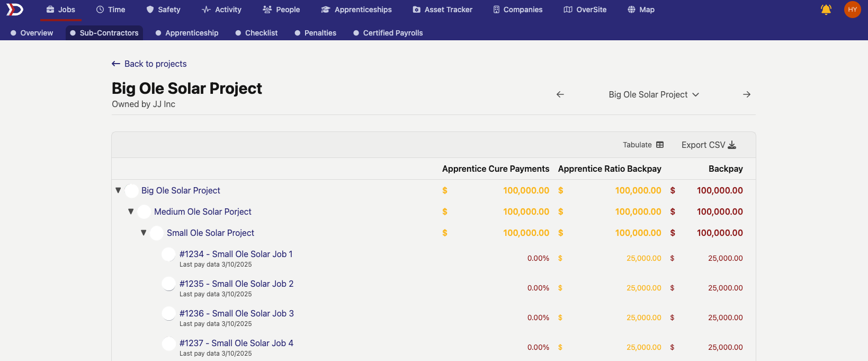Open #1235 - Small Ole Solar Job 2
The width and height of the screenshot is (868, 361).
[x=236, y=284]
